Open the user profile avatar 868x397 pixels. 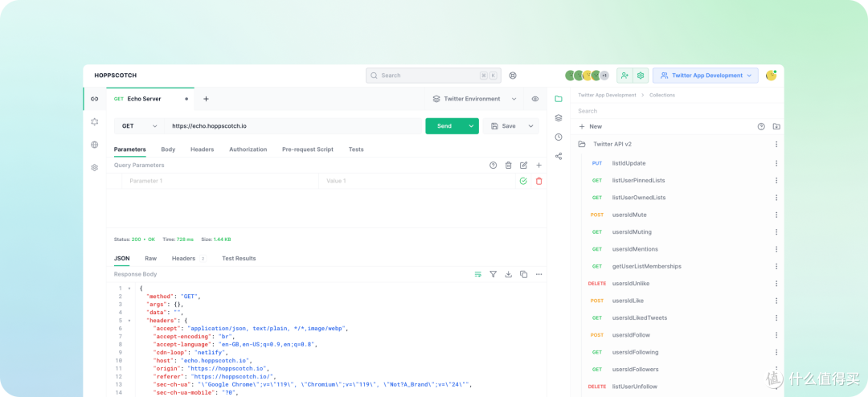(771, 76)
